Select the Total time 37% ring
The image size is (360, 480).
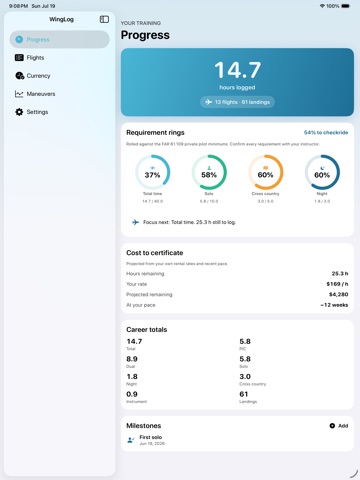point(152,172)
